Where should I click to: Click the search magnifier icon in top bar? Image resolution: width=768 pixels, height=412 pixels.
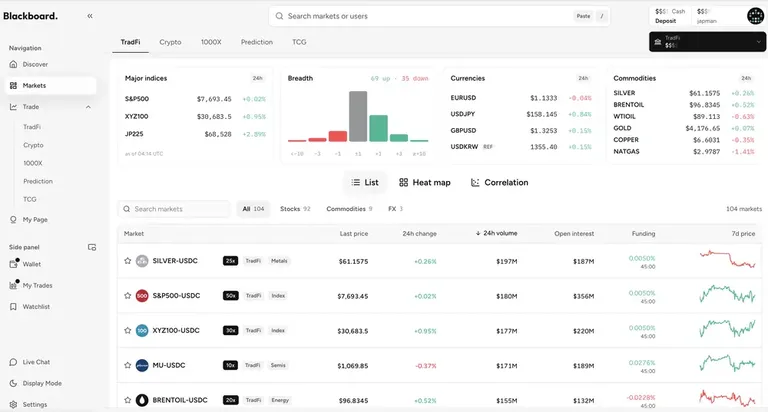279,16
